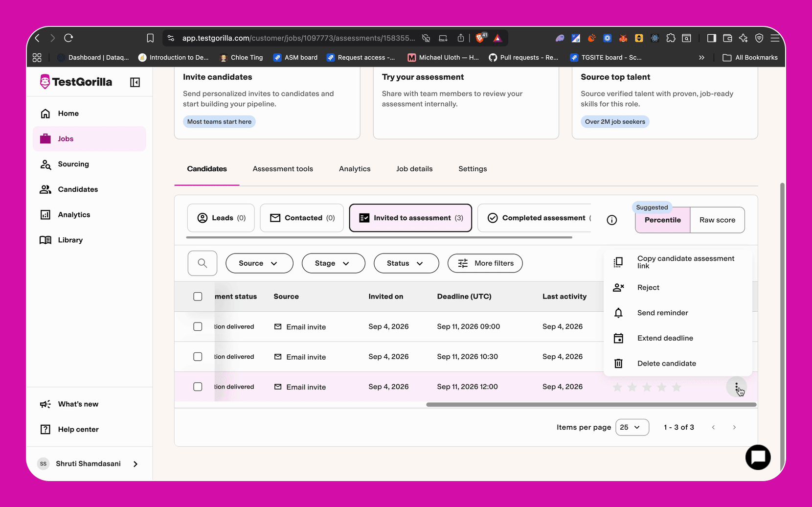Click the browser forward arrow
The image size is (812, 507).
click(53, 38)
